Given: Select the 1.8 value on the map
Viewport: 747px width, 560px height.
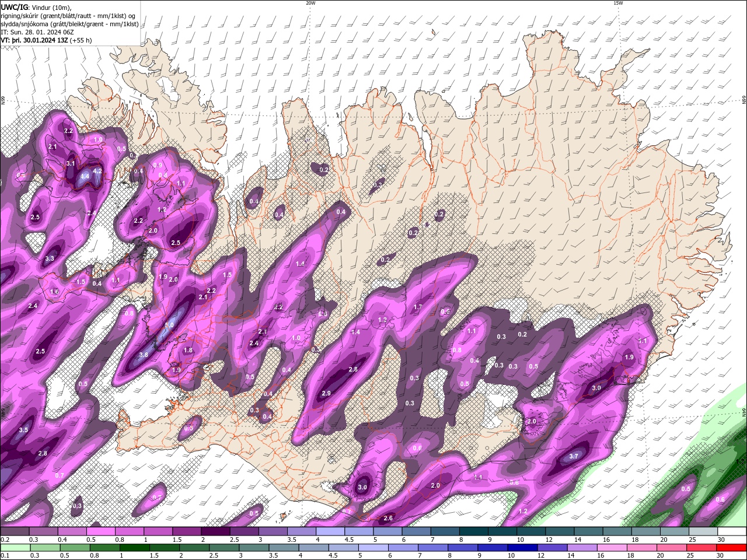Looking at the screenshot, I should [188, 351].
